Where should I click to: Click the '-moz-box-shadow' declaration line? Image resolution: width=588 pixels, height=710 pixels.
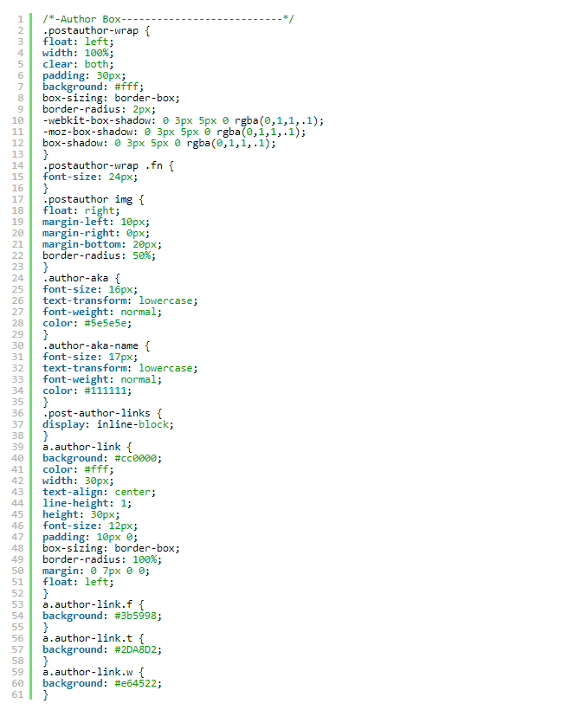[x=174, y=132]
